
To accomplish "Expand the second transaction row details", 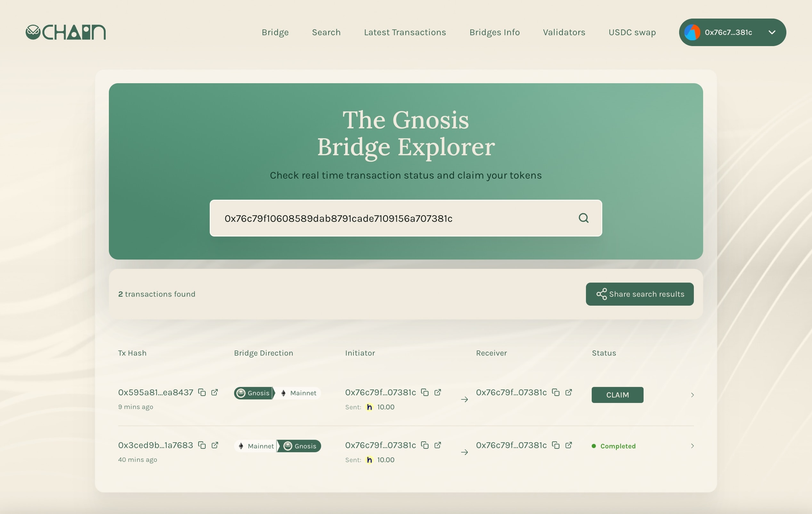I will pos(691,446).
